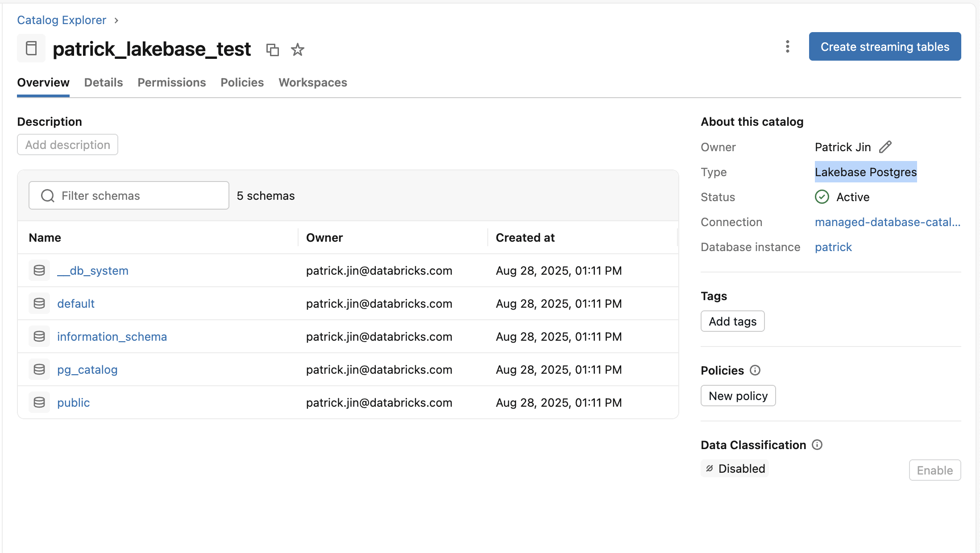Open the Policies tab
This screenshot has height=553, width=980.
point(242,83)
